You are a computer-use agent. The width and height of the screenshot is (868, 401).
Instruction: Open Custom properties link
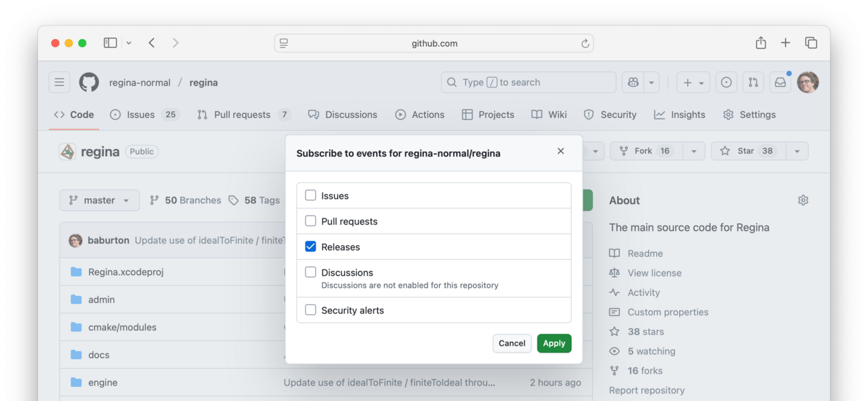(x=659, y=312)
